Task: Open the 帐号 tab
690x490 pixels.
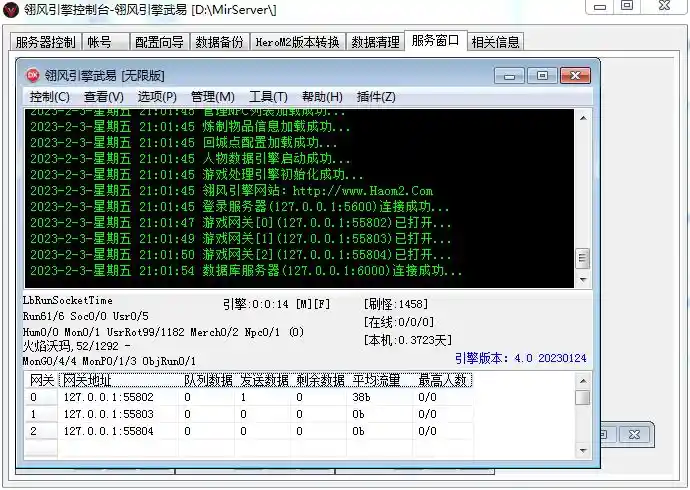Action: click(105, 42)
